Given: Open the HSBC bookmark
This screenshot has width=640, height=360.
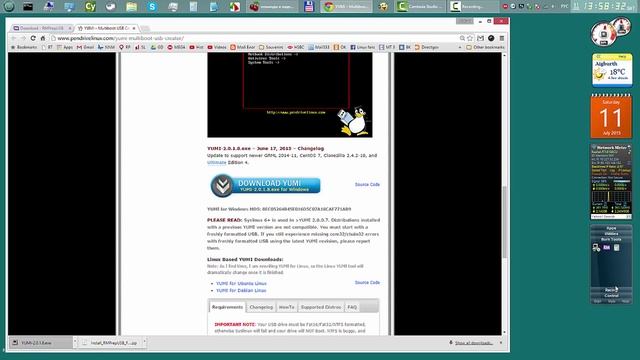Looking at the screenshot, I should point(296,47).
